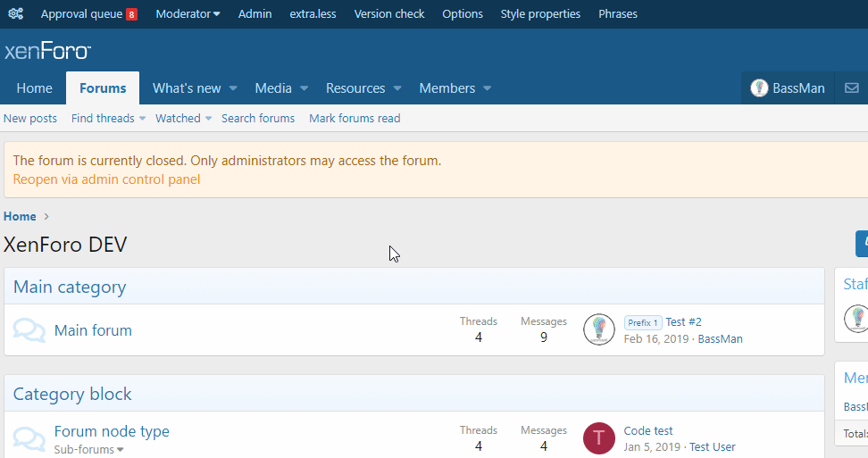
Task: Open the Approval queue with 8 items
Action: pos(88,14)
